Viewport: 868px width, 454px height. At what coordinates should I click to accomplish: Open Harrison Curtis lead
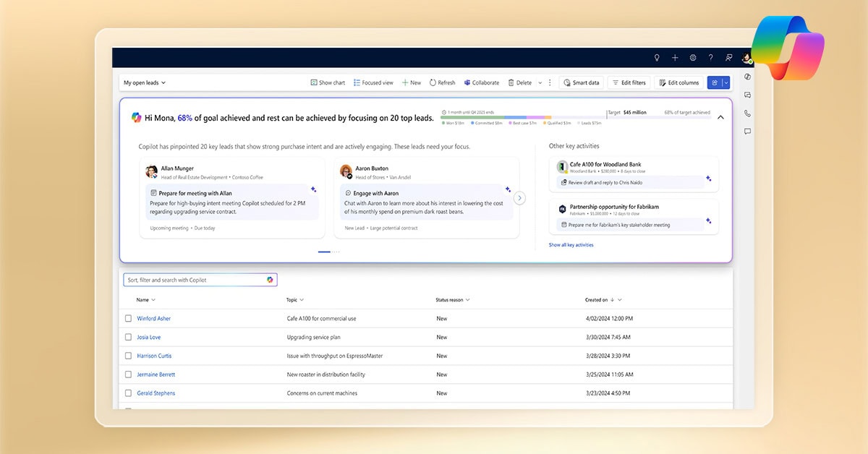click(154, 356)
